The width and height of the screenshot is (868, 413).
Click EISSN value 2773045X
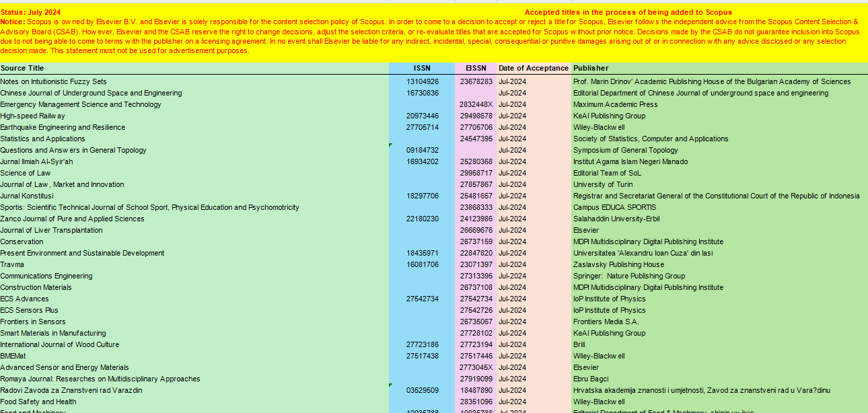pyautogui.click(x=476, y=367)
